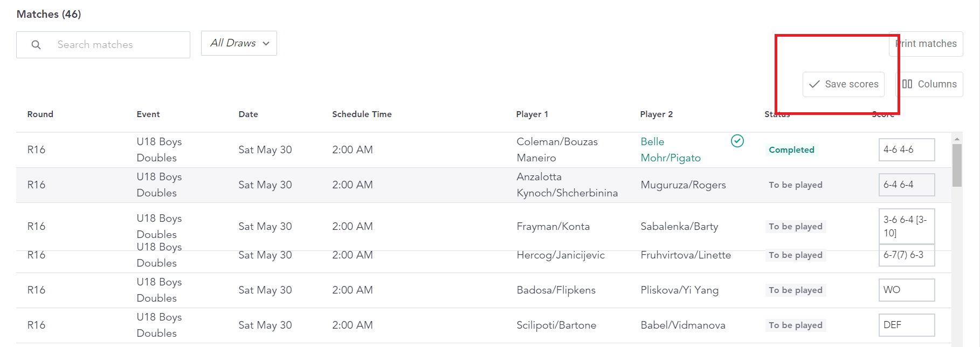Image resolution: width=980 pixels, height=347 pixels.
Task: Click the Print matches button
Action: click(926, 44)
